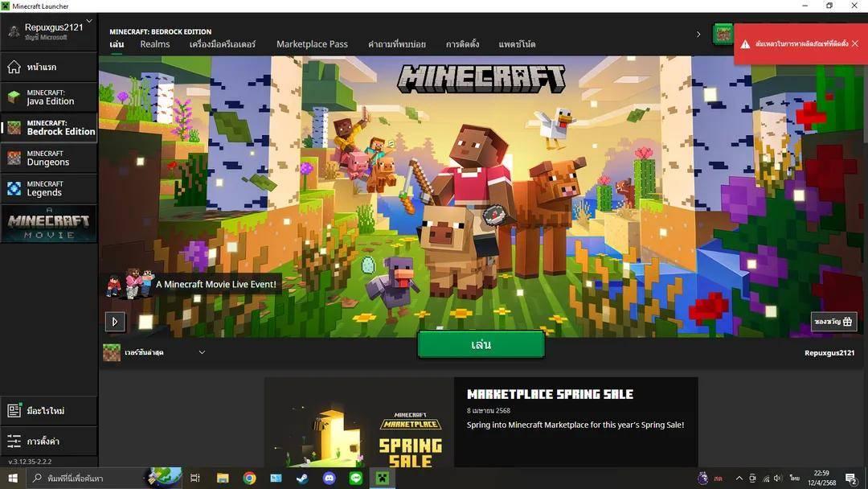Open the Windows notification center icon
The image size is (868, 489).
[851, 478]
